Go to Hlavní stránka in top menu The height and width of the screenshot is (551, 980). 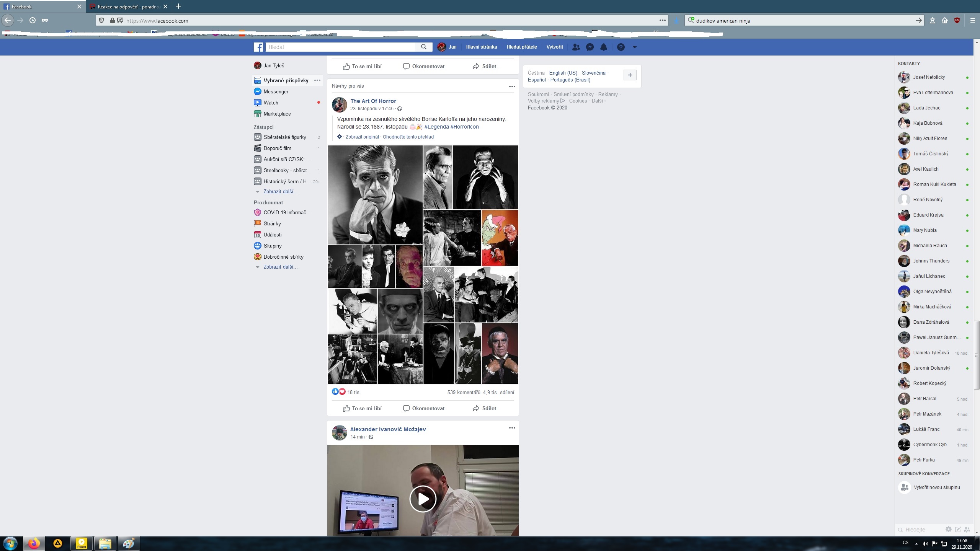pos(481,47)
